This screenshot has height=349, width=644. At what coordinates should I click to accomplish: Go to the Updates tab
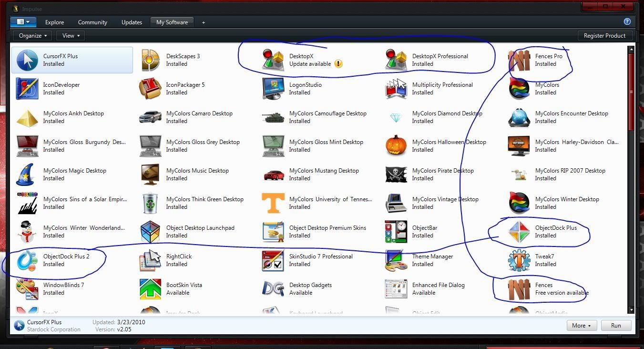pyautogui.click(x=132, y=22)
